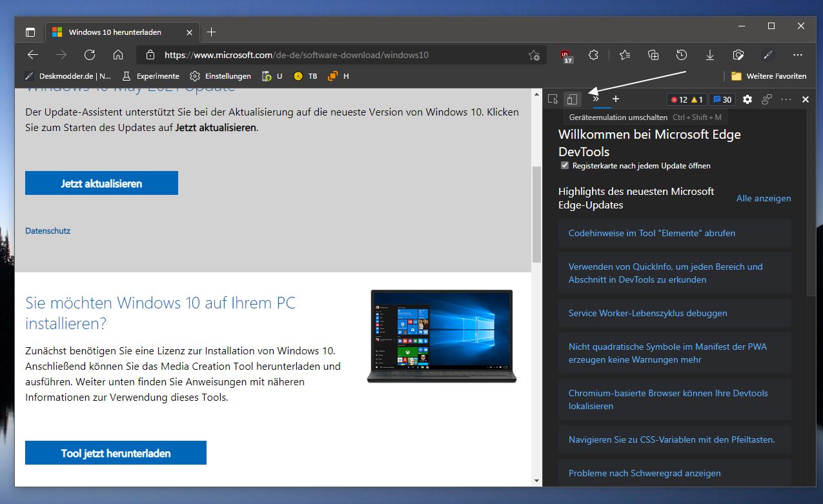The image size is (823, 504).
Task: Reload the current page
Action: coord(90,55)
